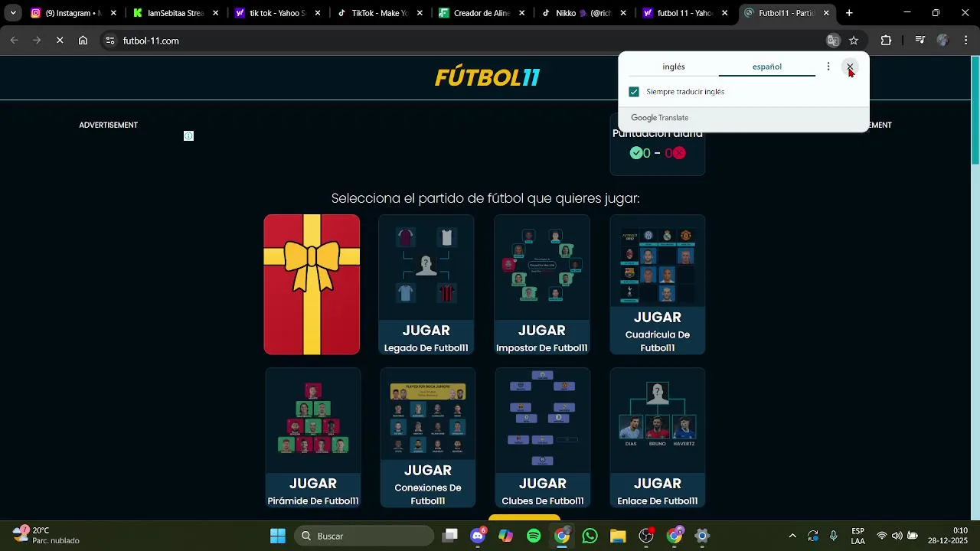Bookmark this page with the star icon

point(854,41)
